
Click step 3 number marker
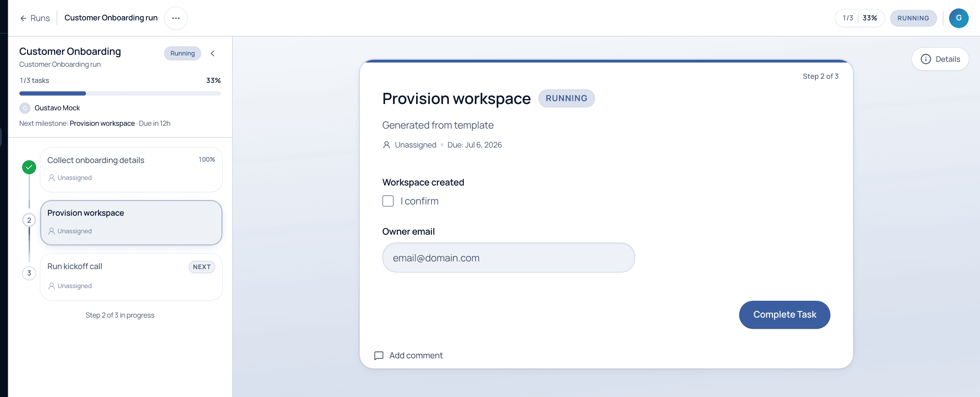(x=29, y=273)
